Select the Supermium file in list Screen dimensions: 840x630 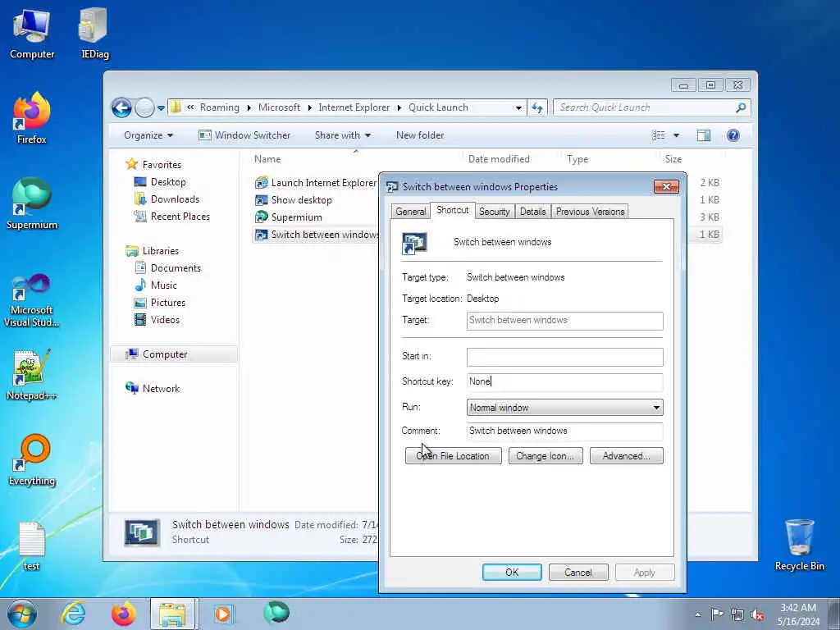288,217
